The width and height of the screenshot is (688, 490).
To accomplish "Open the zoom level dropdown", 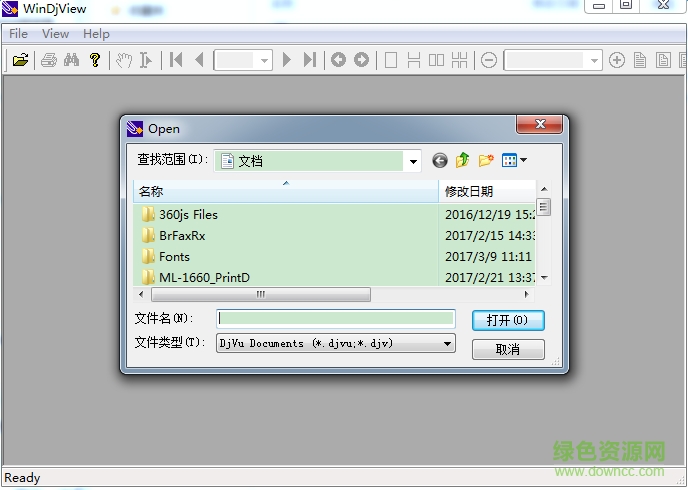I will click(594, 61).
